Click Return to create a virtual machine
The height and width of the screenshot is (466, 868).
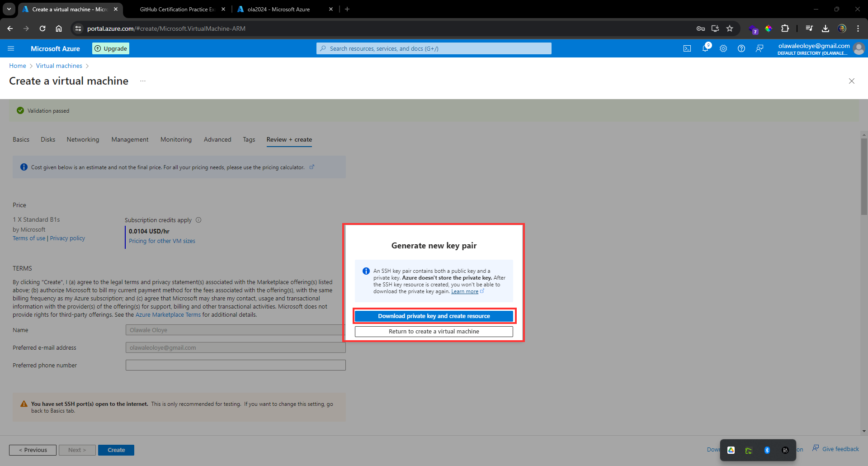click(434, 331)
